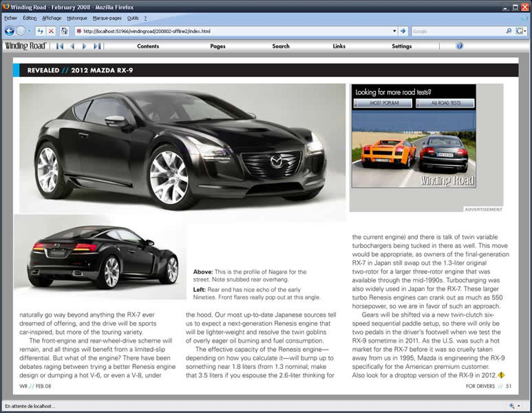The image size is (532, 413).
Task: Go to next magazine page
Action: tap(85, 46)
